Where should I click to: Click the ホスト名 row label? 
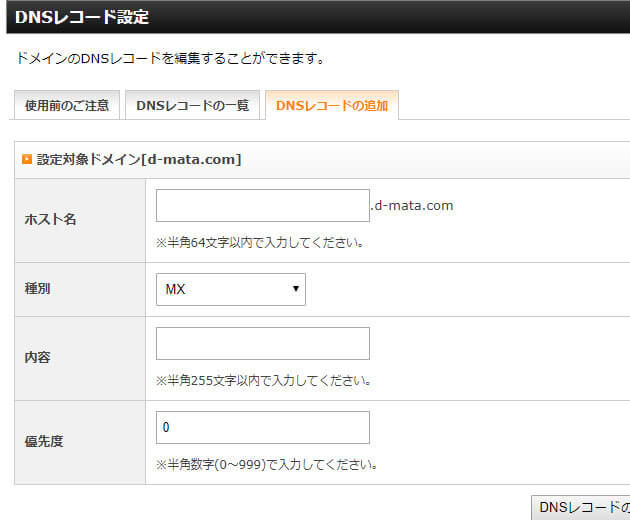(50, 220)
